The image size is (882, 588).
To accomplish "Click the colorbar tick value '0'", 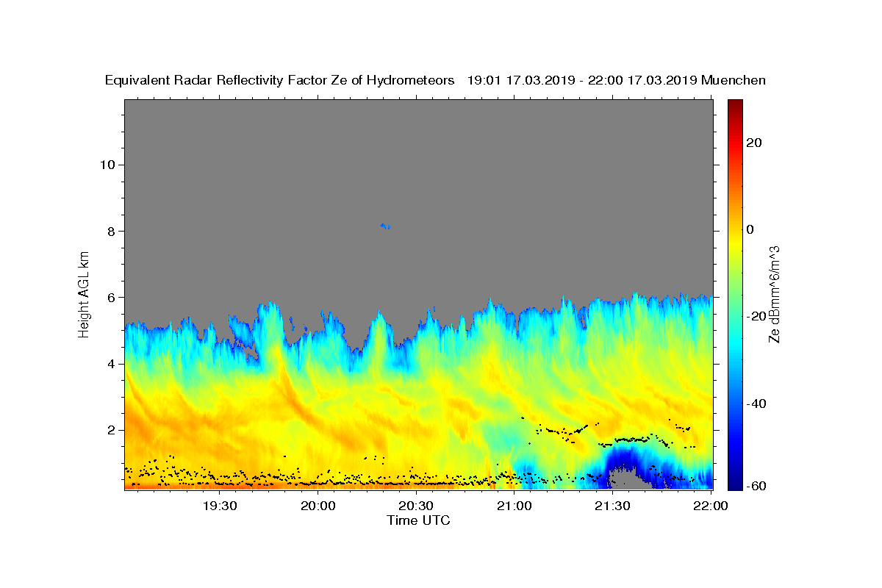I will (750, 229).
